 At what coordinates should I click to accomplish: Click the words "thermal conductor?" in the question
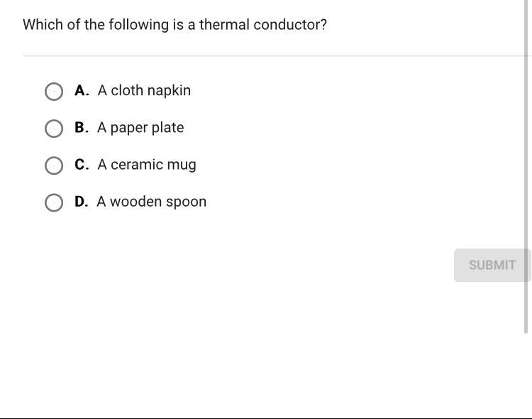[x=263, y=25]
